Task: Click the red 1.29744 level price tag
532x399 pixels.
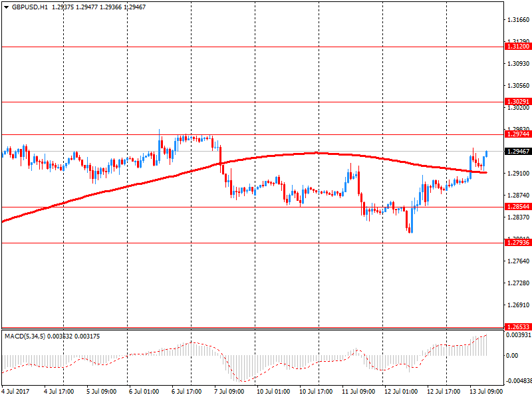Action: click(x=518, y=134)
